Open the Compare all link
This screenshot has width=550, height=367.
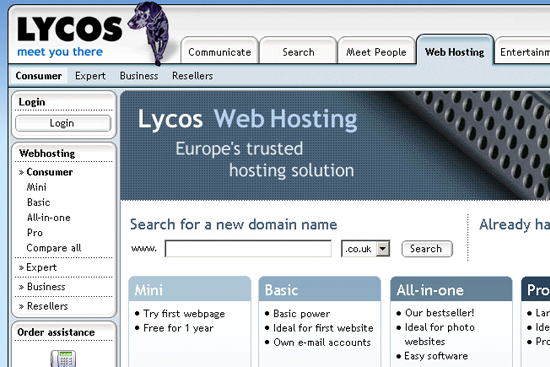coord(54,248)
